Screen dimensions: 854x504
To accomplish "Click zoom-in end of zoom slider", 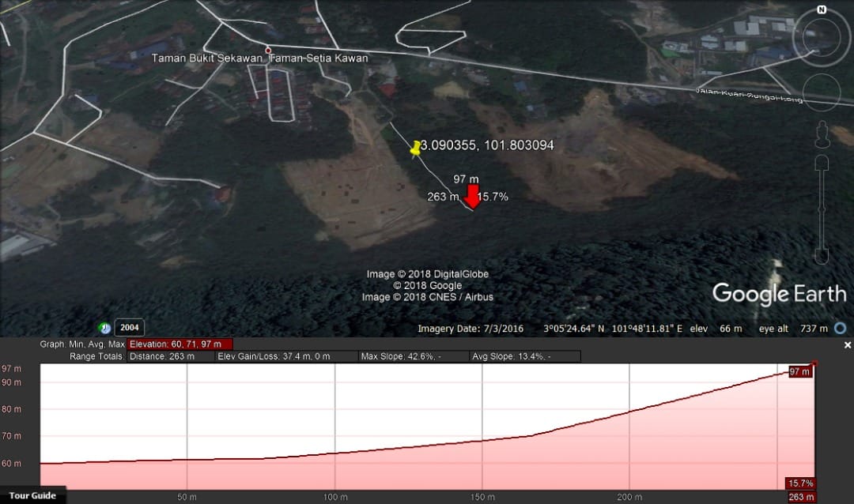I will (822, 162).
